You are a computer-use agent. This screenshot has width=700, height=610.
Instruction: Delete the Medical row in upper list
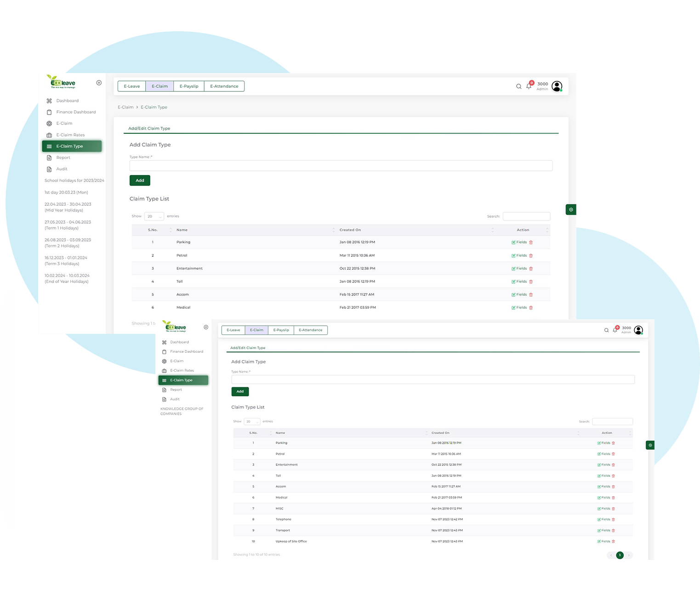(x=531, y=308)
